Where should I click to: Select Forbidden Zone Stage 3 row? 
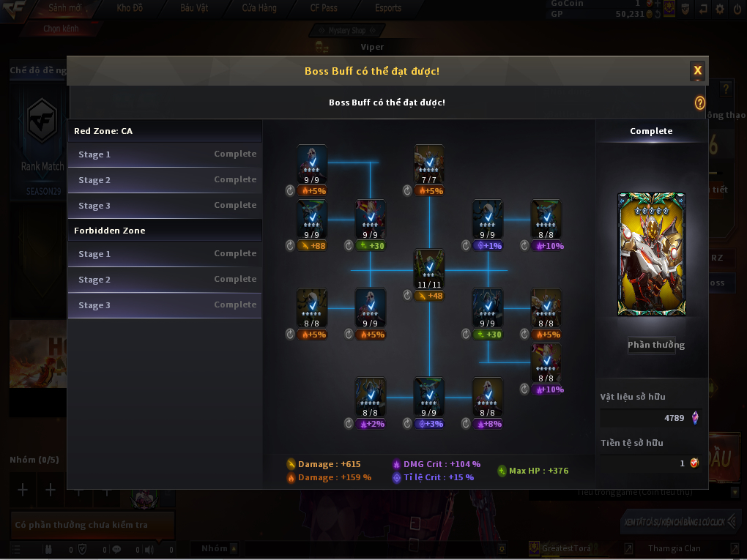point(165,305)
